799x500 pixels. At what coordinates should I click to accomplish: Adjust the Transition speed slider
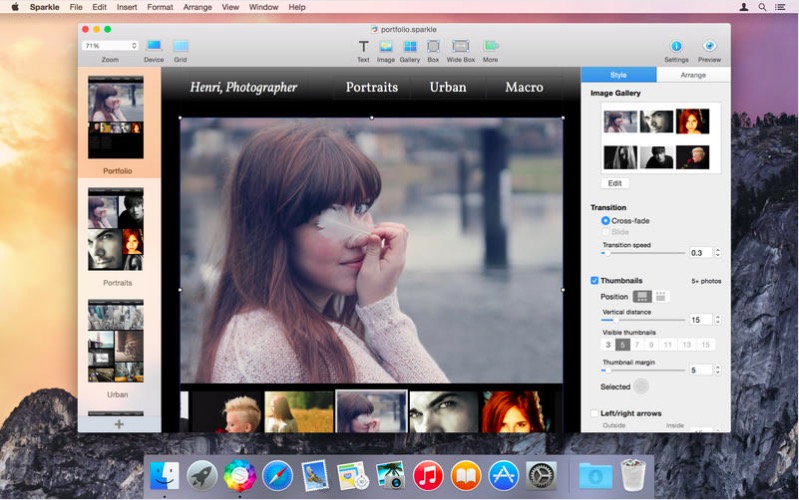coord(643,253)
